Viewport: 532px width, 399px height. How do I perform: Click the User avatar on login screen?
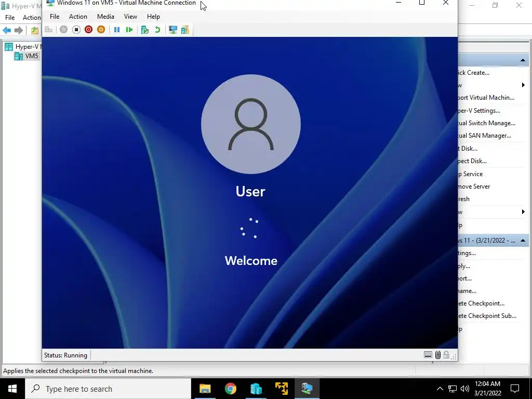point(251,124)
